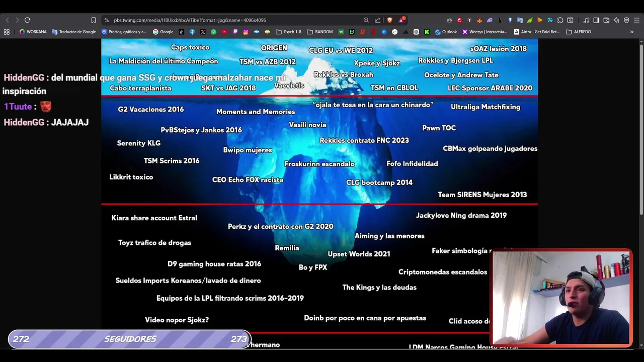Toggle the browser sidebar panel
The height and width of the screenshot is (362, 644).
coord(596,20)
